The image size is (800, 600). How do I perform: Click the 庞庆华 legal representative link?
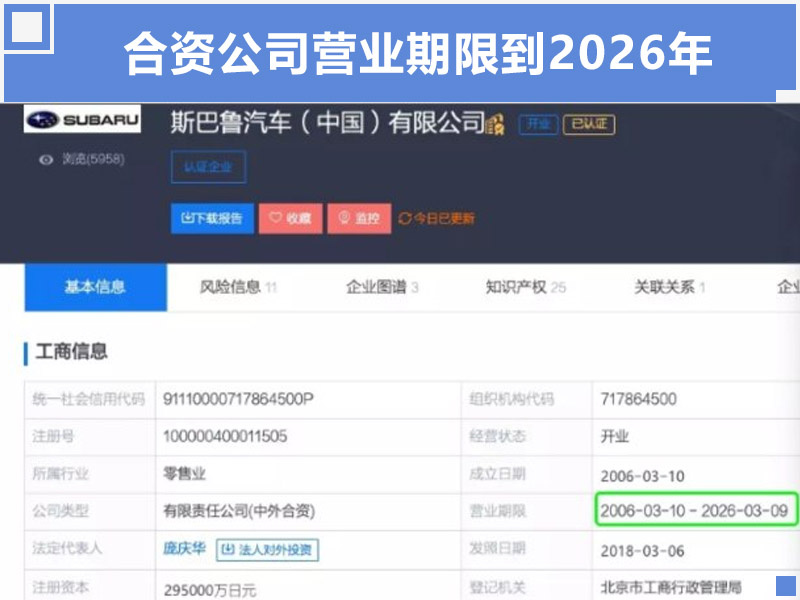point(184,548)
